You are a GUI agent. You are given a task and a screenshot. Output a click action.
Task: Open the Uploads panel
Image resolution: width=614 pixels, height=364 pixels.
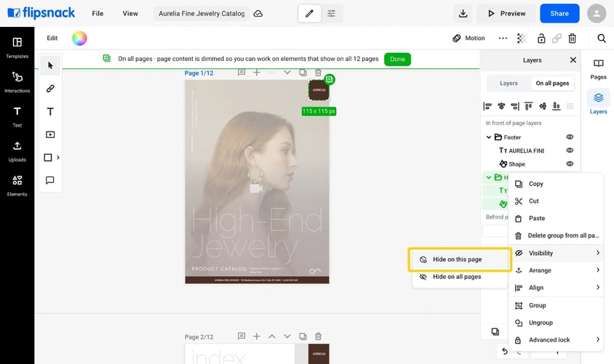pos(17,151)
